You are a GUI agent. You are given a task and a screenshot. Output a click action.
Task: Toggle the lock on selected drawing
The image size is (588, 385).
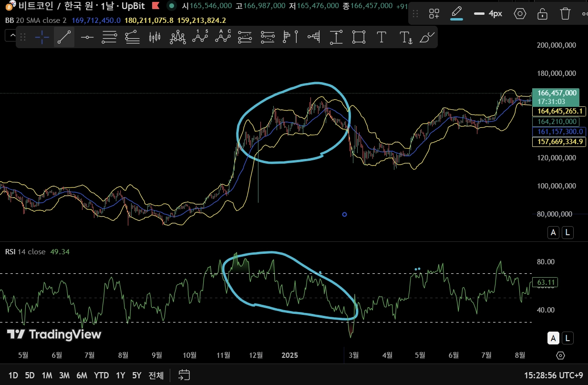point(542,13)
